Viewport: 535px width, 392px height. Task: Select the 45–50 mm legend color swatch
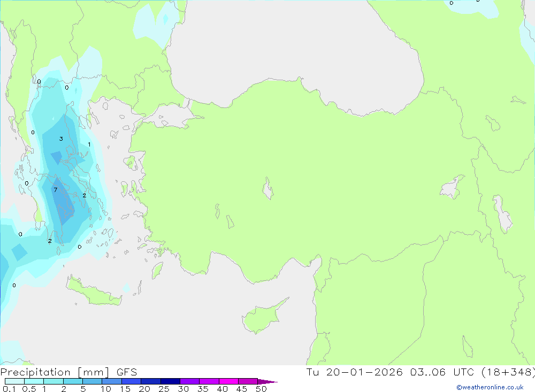click(x=248, y=381)
